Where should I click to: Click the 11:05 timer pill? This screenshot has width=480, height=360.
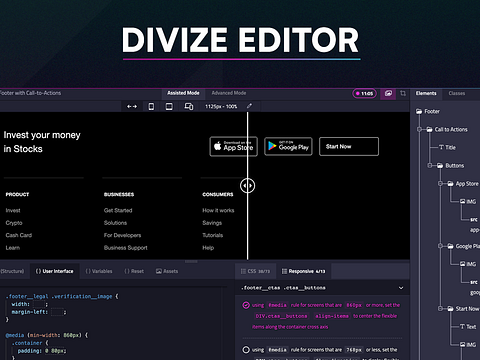tap(364, 94)
